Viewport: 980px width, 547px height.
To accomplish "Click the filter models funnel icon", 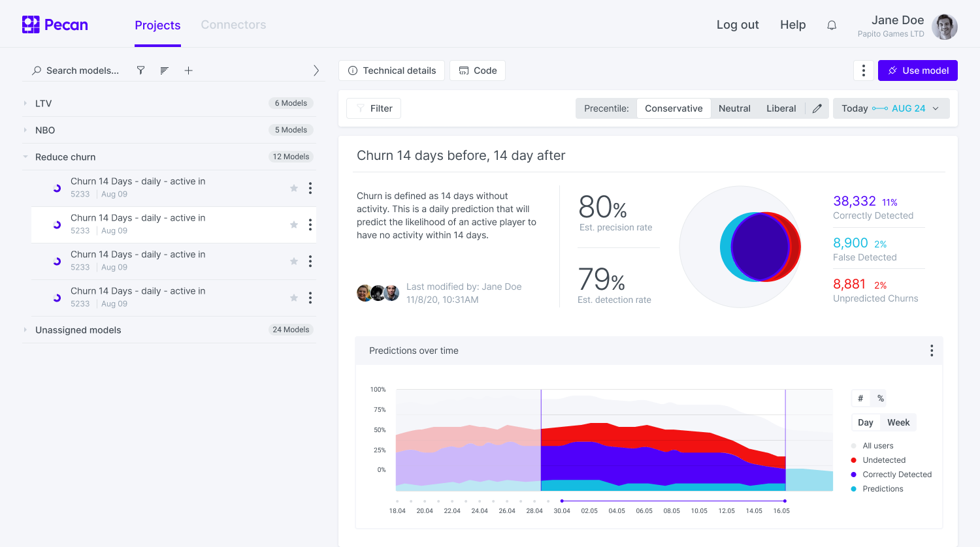I will tap(140, 70).
